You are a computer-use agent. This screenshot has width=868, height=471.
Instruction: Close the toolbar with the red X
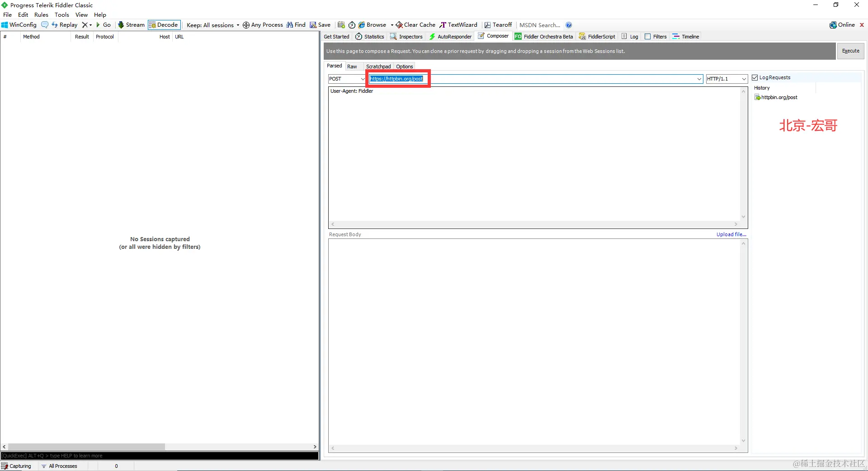pyautogui.click(x=862, y=25)
